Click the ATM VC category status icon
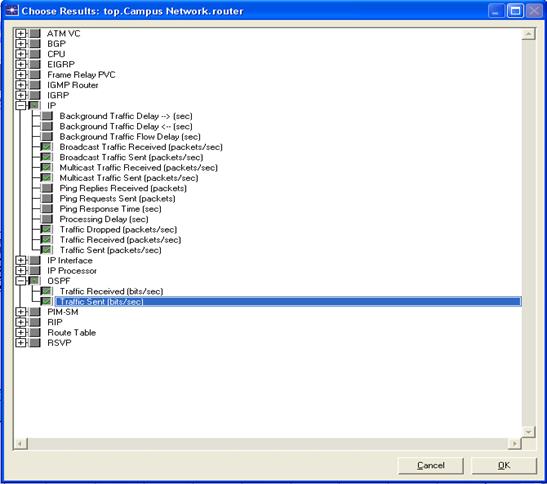Viewport: 547px width, 484px height. pyautogui.click(x=35, y=33)
